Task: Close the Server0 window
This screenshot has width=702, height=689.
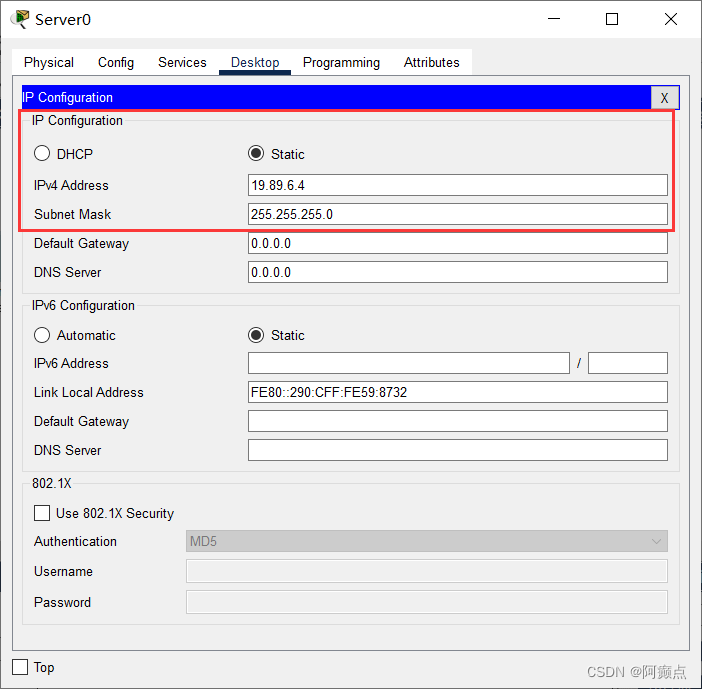Action: (671, 19)
